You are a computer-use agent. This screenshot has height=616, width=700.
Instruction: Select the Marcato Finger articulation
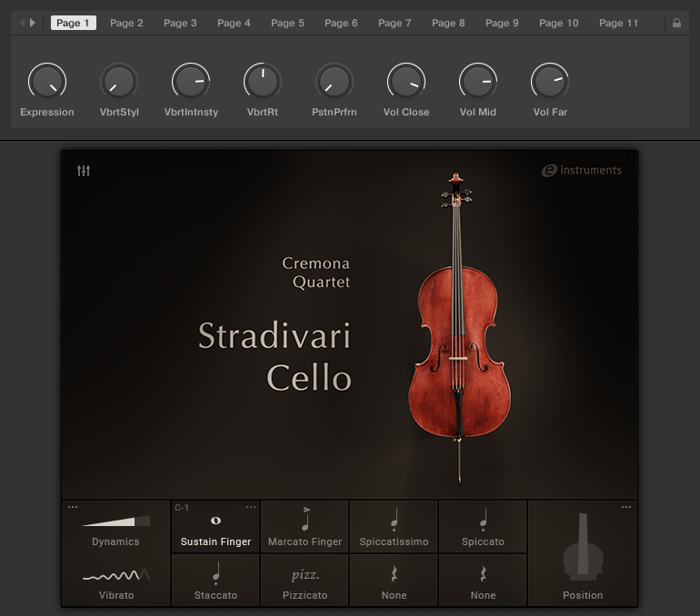click(x=305, y=527)
